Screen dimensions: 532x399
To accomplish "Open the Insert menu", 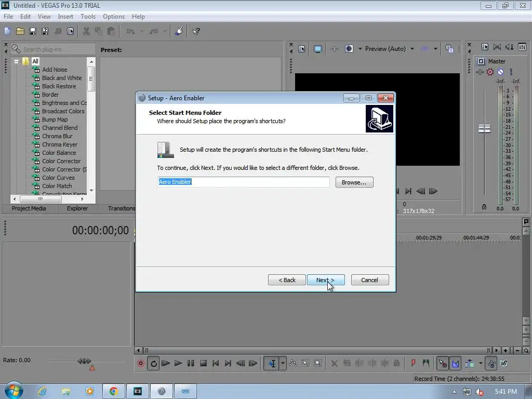I will (65, 16).
